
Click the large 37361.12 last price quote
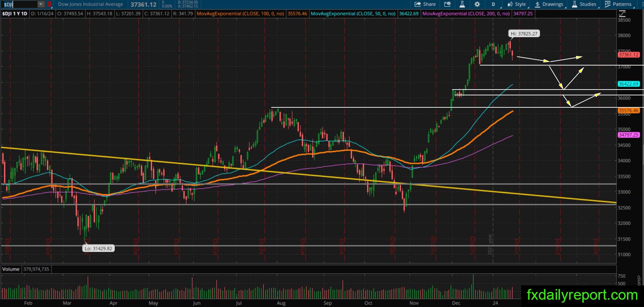pyautogui.click(x=143, y=4)
